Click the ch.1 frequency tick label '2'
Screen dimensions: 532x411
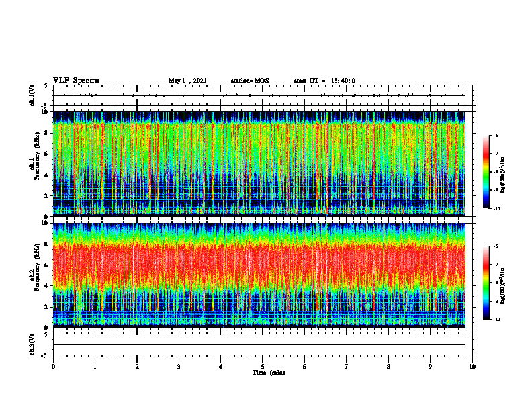[48, 196]
